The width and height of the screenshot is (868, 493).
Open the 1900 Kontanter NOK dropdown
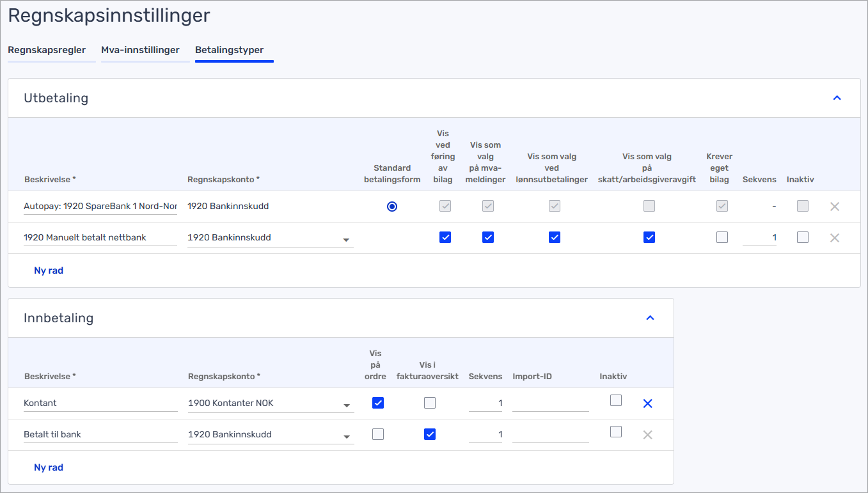point(271,403)
